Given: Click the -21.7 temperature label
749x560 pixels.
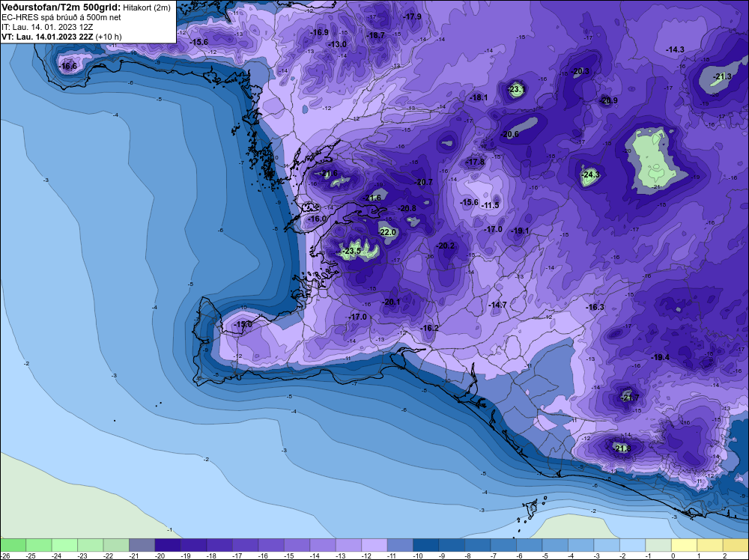Looking at the screenshot, I should [x=630, y=398].
